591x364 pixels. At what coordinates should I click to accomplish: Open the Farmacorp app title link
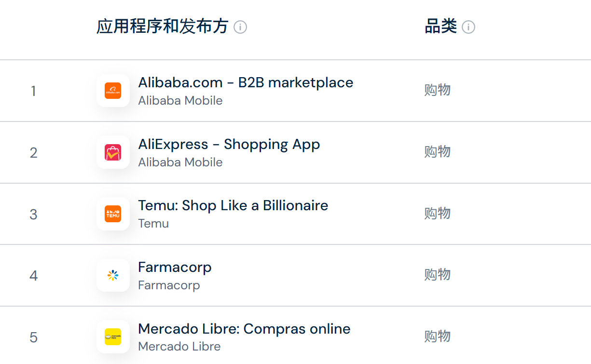(175, 267)
